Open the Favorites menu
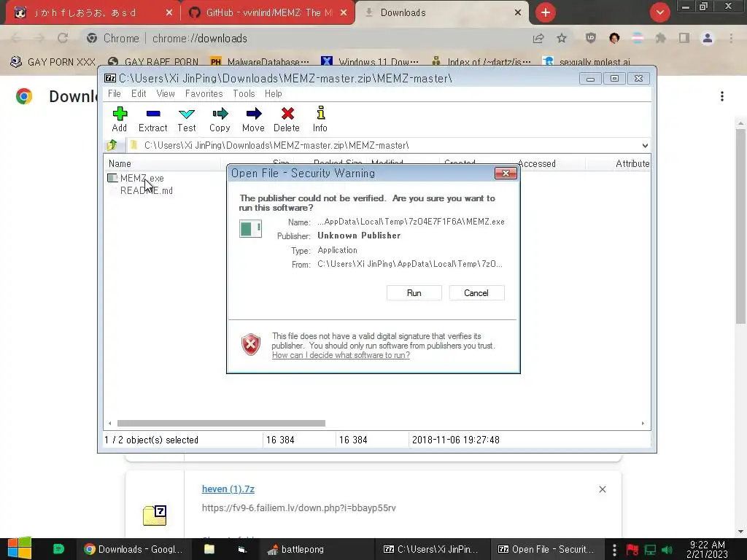Screen dimensions: 747x560 pyautogui.click(x=204, y=93)
